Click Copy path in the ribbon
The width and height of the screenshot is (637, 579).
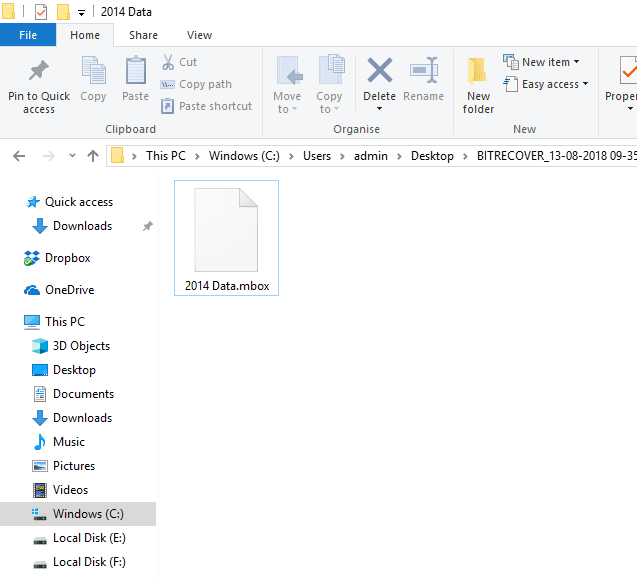(x=196, y=84)
